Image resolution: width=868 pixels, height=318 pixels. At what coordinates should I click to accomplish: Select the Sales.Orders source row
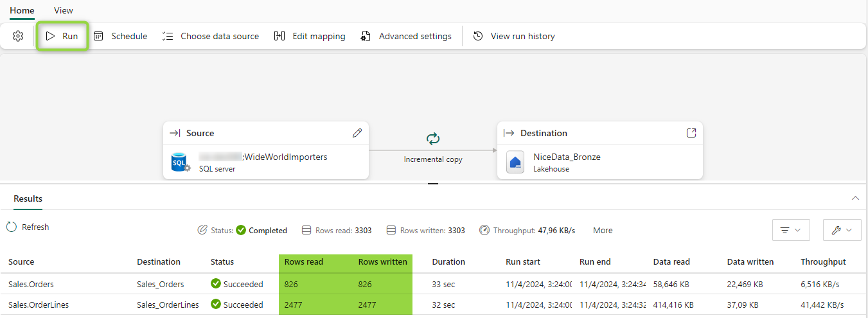pos(31,284)
